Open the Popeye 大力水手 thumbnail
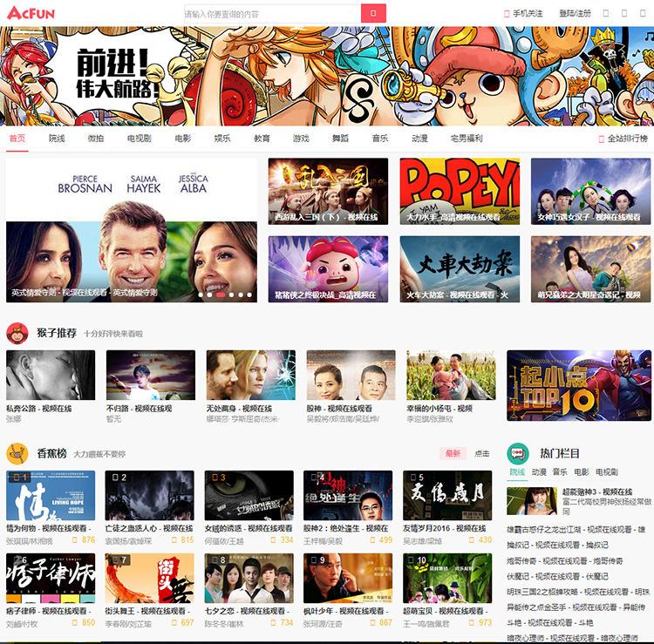 (460, 192)
